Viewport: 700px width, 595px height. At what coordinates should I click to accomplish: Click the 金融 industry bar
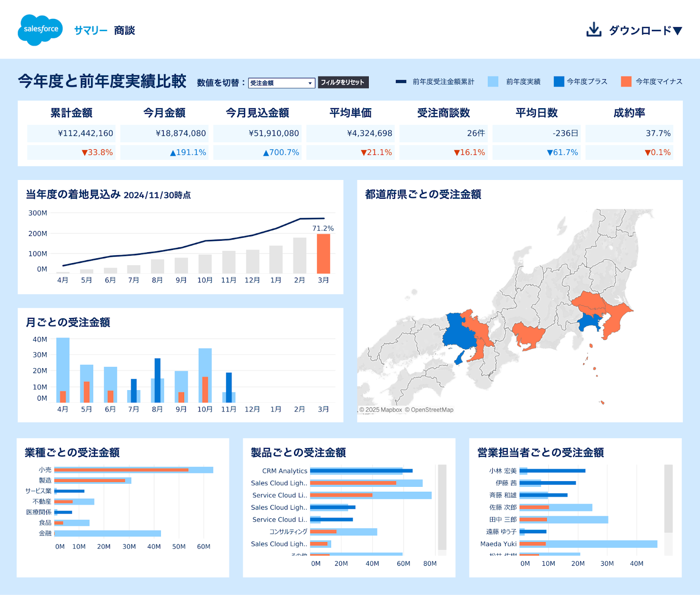pos(108,533)
